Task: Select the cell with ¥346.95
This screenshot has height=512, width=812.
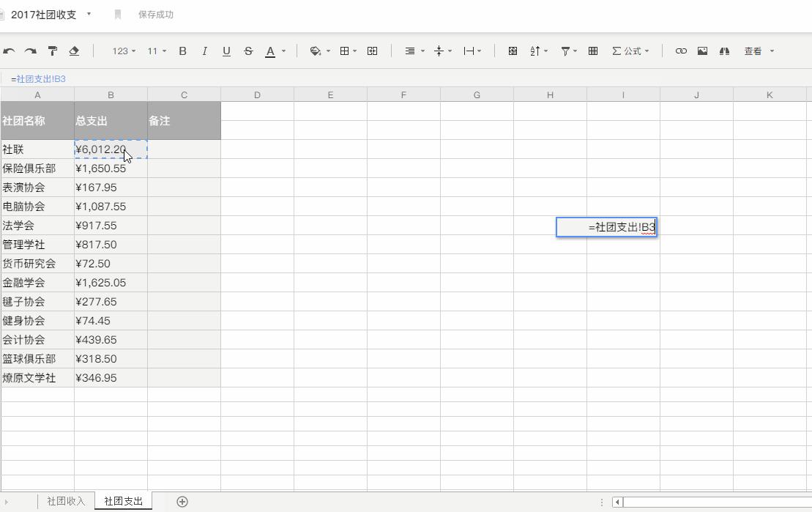Action: coord(111,378)
